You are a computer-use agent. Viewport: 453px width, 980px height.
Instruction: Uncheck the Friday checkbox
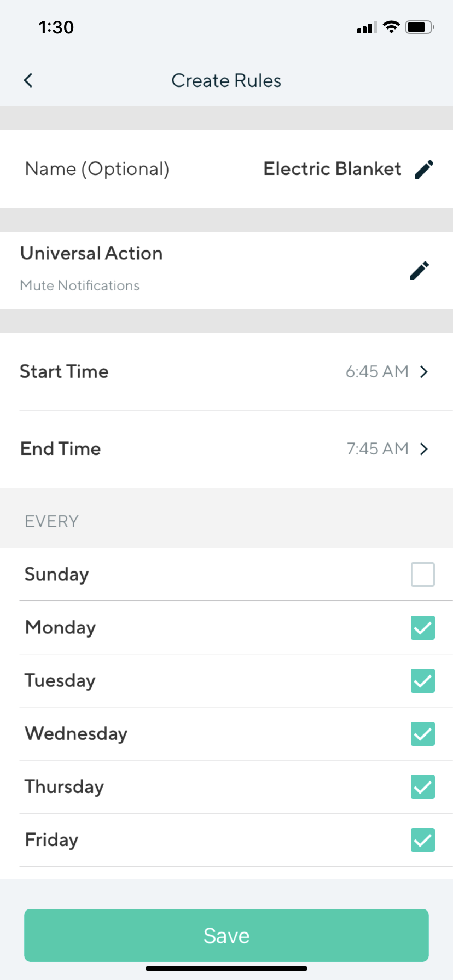[x=422, y=839]
